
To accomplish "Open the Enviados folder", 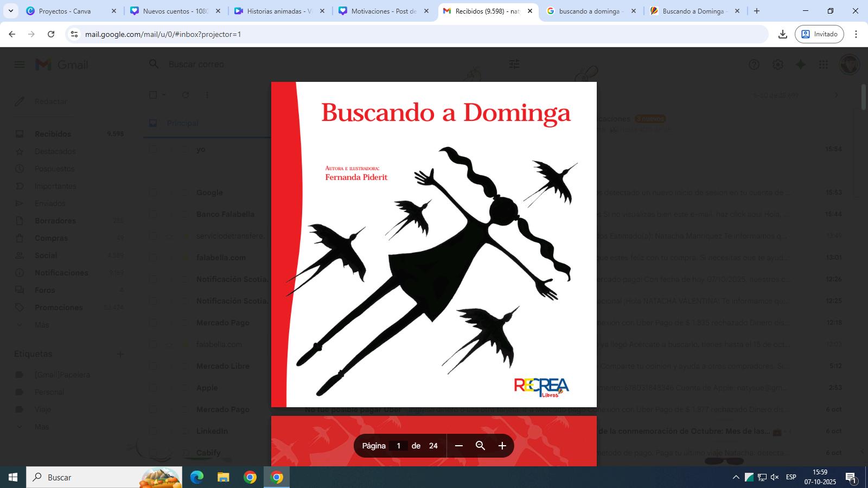I will pyautogui.click(x=50, y=203).
